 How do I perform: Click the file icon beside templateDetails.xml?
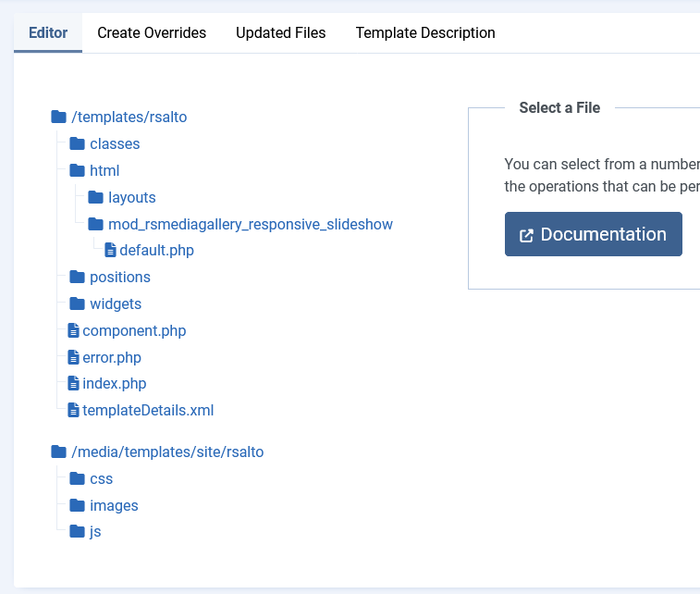pyautogui.click(x=73, y=410)
